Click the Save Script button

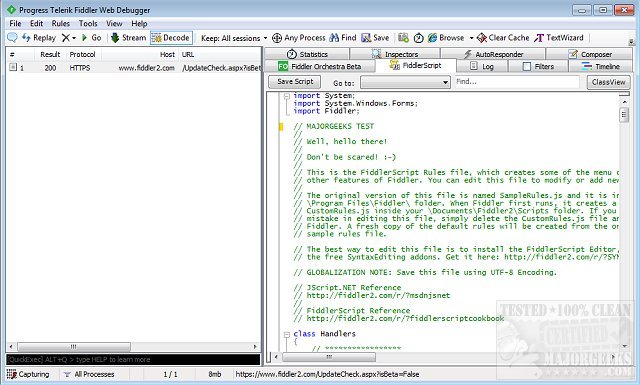pyautogui.click(x=295, y=82)
